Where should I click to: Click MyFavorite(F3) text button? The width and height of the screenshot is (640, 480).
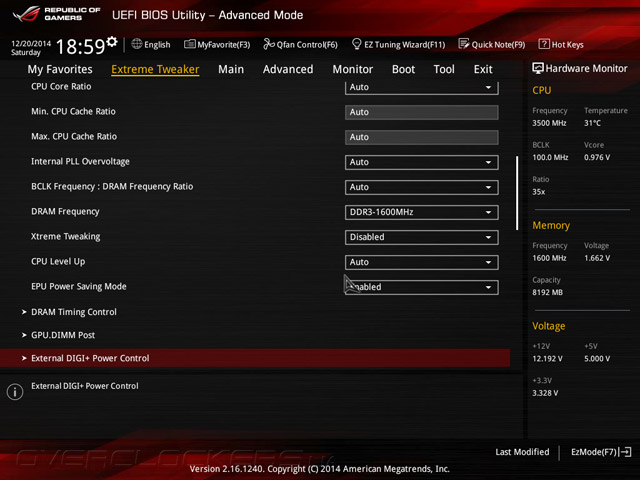[x=224, y=44]
